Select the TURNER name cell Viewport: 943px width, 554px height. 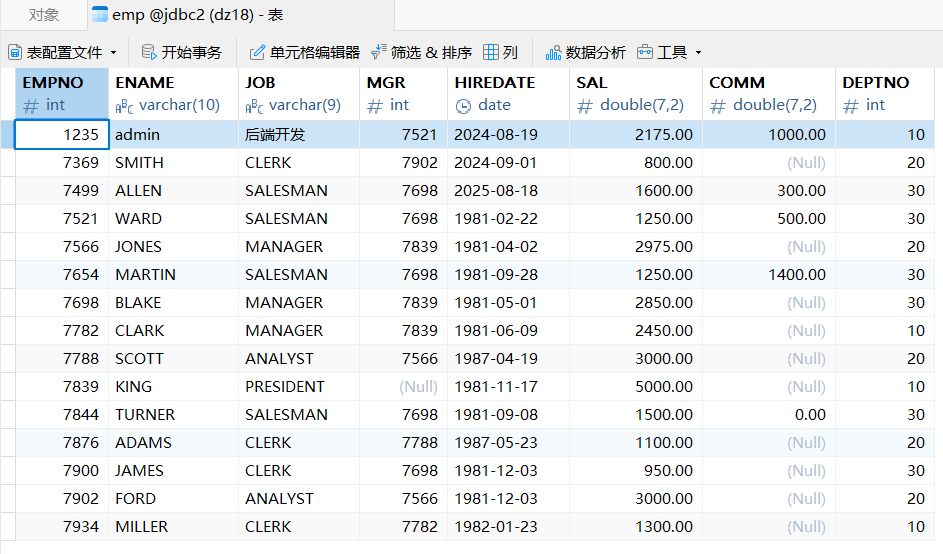tap(173, 414)
